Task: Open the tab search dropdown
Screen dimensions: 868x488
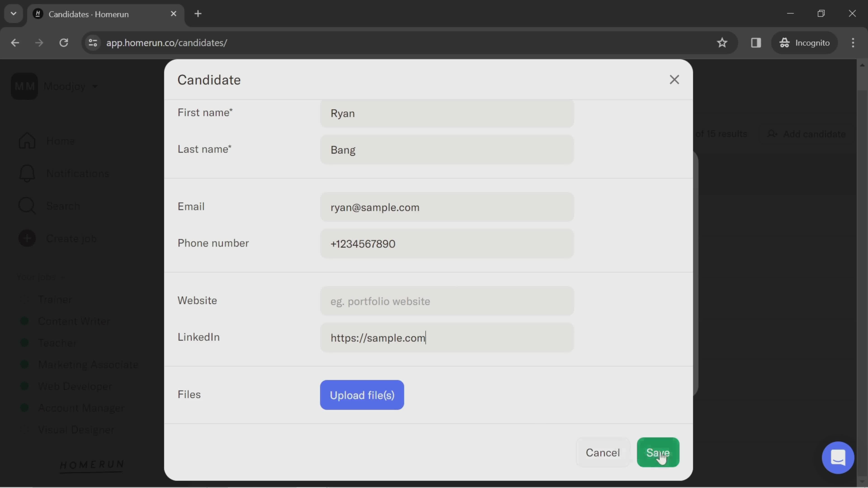Action: 14,14
